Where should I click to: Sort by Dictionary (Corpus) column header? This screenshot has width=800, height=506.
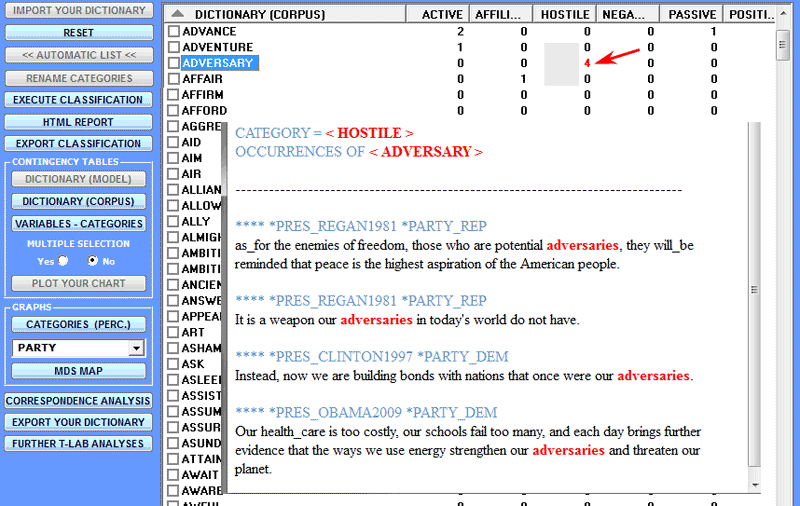click(x=285, y=14)
